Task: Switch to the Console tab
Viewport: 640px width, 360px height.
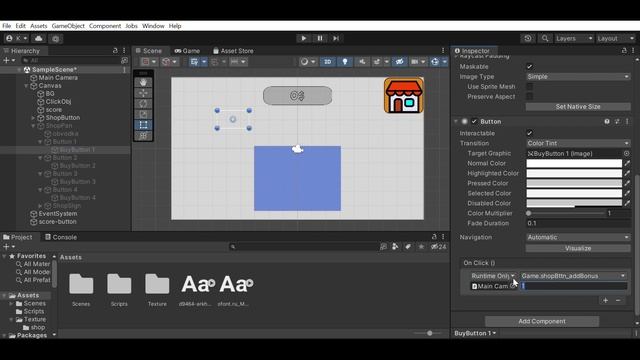Action: pyautogui.click(x=61, y=237)
